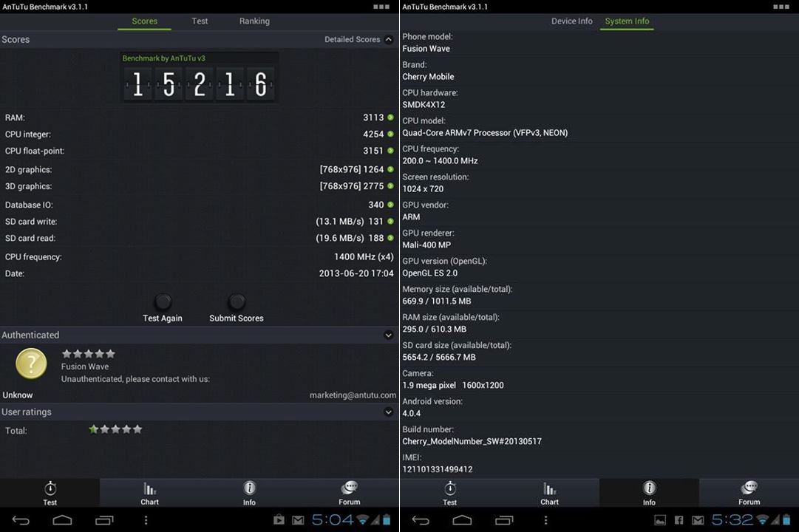Tap Brand value Cherry Mobile
799x532 pixels.
428,76
